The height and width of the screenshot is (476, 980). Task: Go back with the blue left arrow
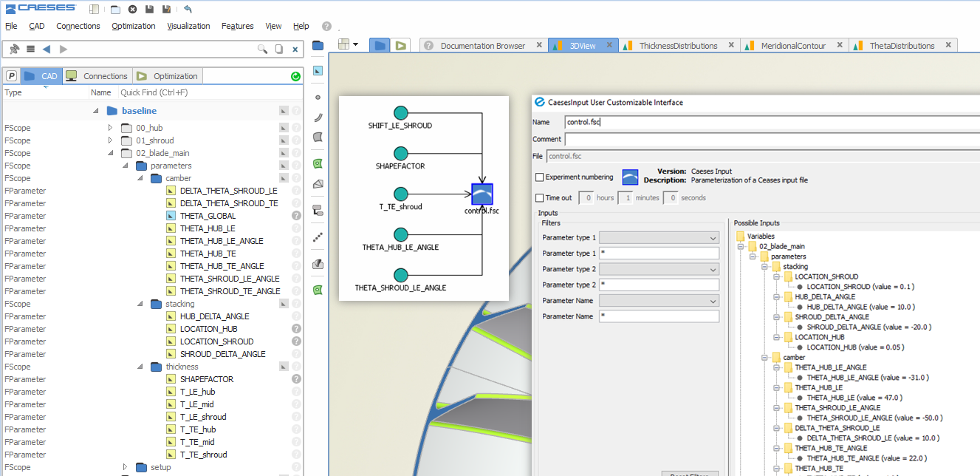click(x=47, y=49)
